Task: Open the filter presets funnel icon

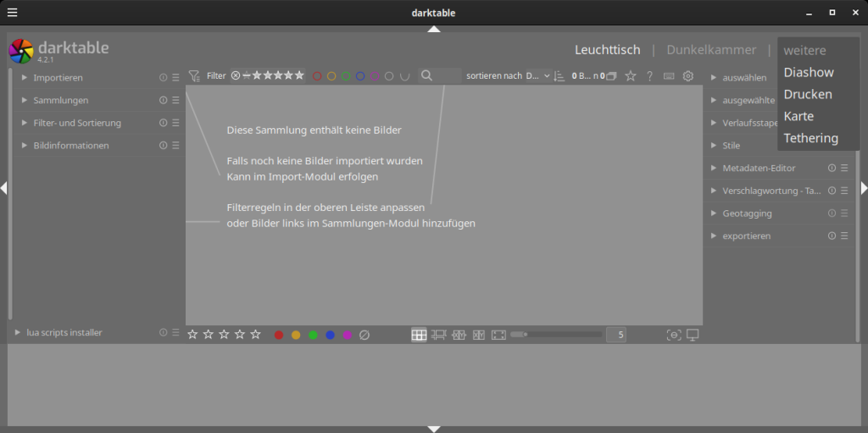Action: pos(194,76)
